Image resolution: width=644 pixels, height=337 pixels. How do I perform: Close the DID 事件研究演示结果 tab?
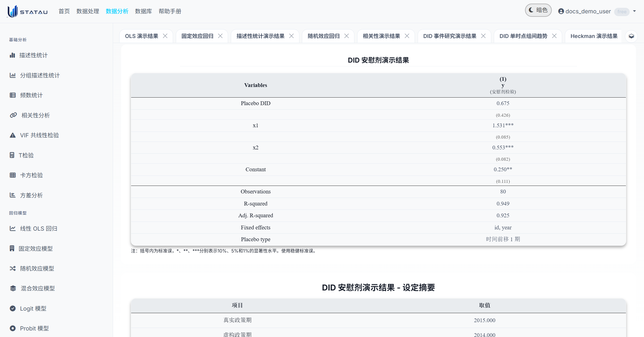point(484,36)
